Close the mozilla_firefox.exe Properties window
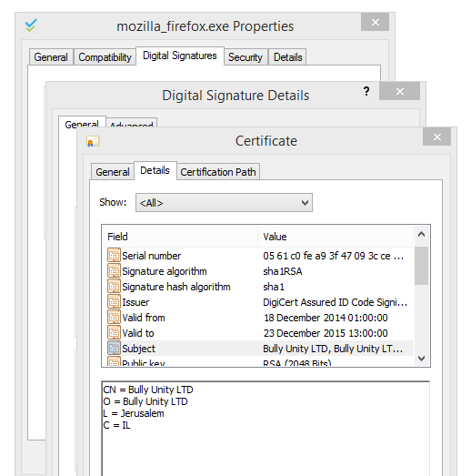 click(376, 22)
